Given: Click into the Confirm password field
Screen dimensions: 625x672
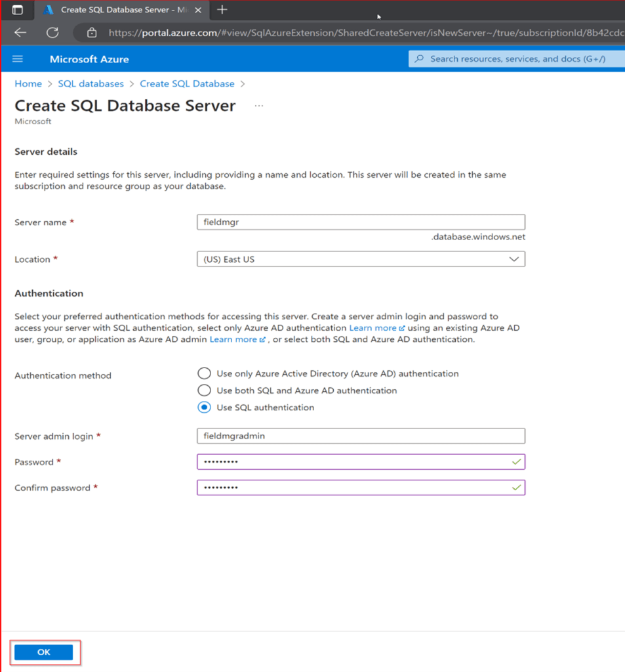Looking at the screenshot, I should 361,488.
